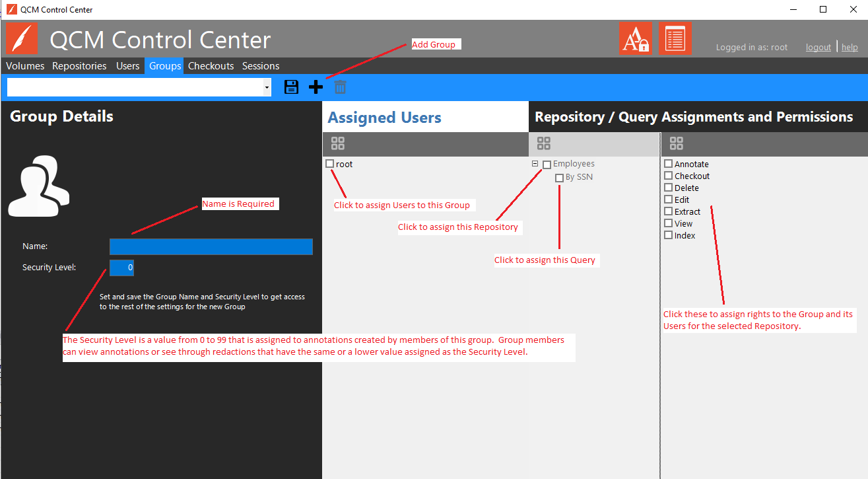Tick the Checkout permission checkbox
The image size is (868, 479).
[x=669, y=176]
